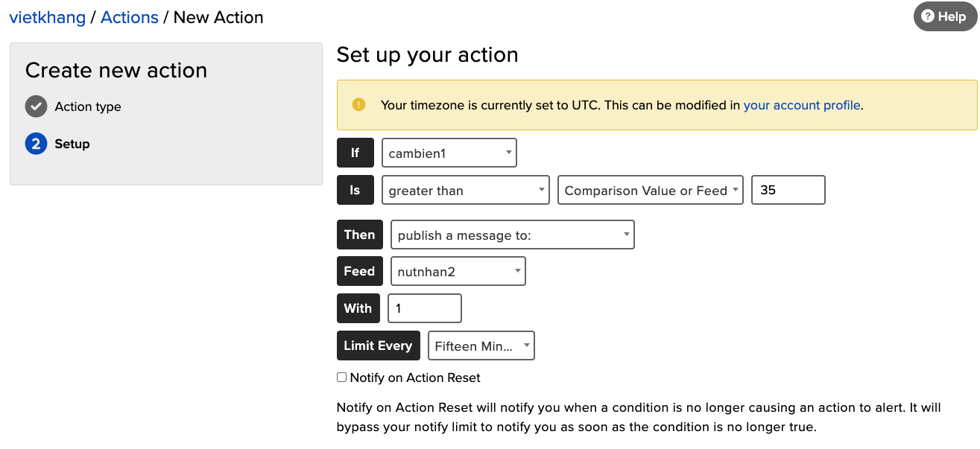The height and width of the screenshot is (449, 980).
Task: Expand the greater than comparison dropdown
Action: click(x=465, y=191)
